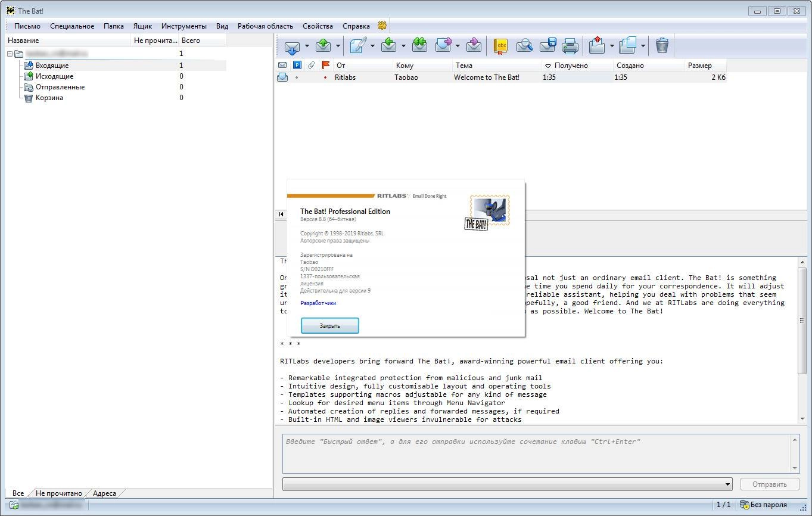Click Закрыть button in About dialog
Image resolution: width=812 pixels, height=516 pixels.
click(330, 325)
